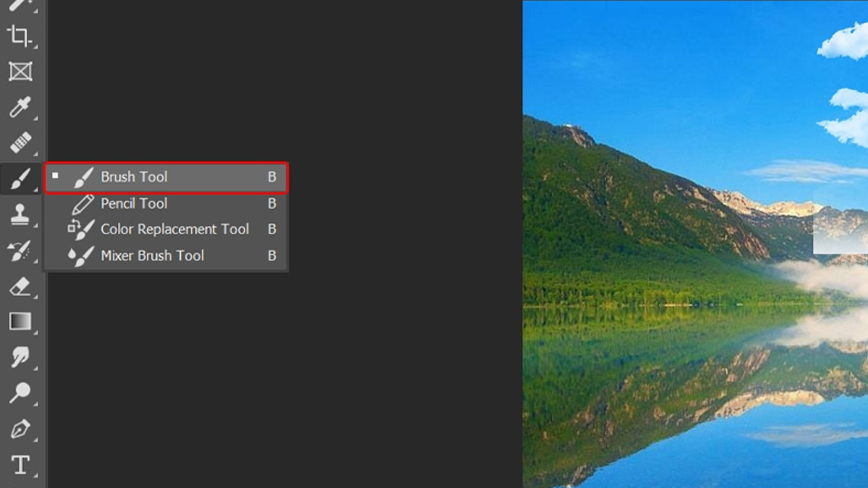Choose the History Brush tool
The height and width of the screenshot is (488, 868).
pyautogui.click(x=20, y=250)
